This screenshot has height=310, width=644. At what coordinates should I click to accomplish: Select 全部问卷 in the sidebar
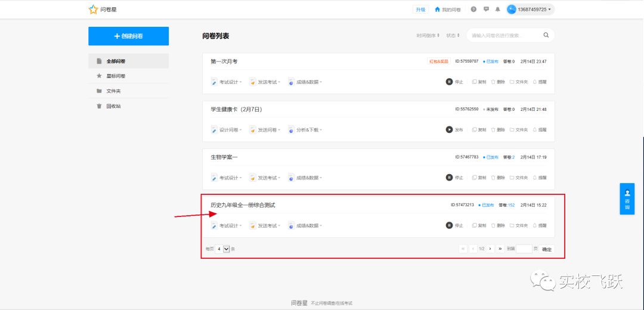click(129, 61)
